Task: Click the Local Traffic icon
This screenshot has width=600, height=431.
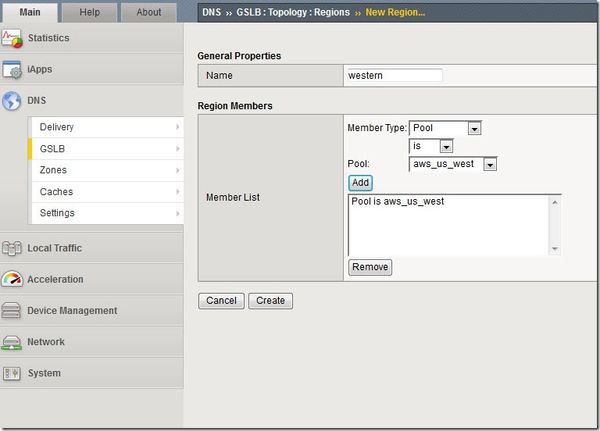Action: coord(12,248)
